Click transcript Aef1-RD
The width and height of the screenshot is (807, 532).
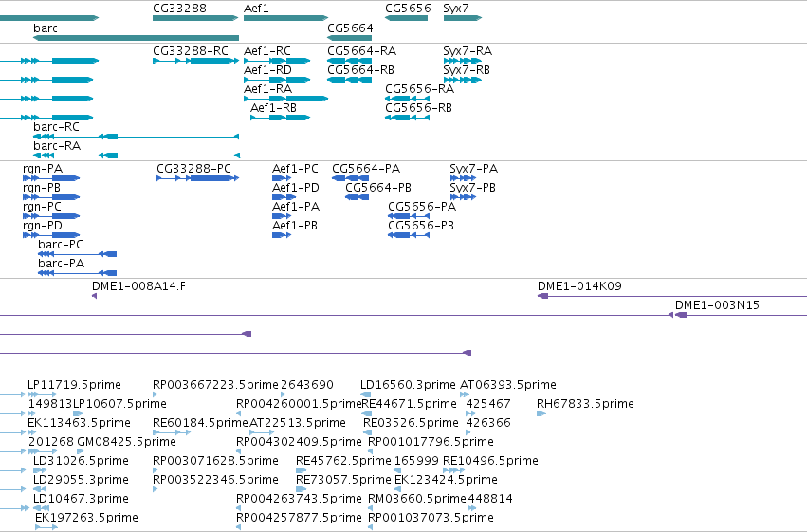click(x=267, y=70)
